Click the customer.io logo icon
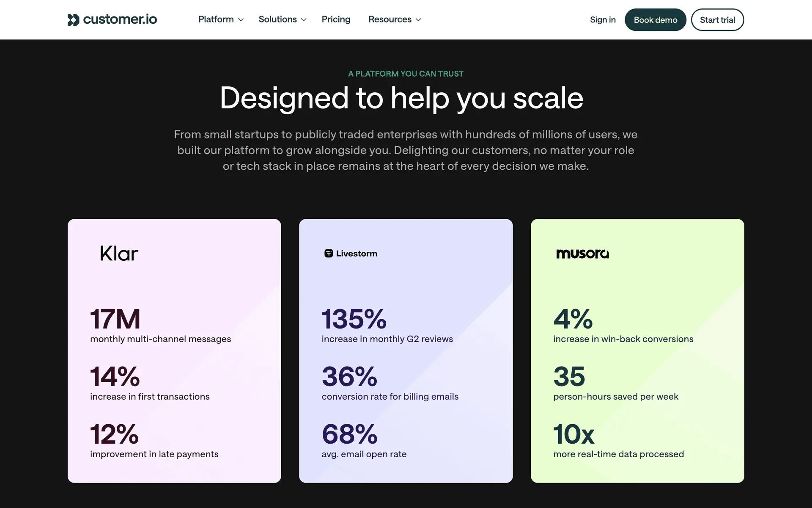The width and height of the screenshot is (812, 508). point(73,20)
